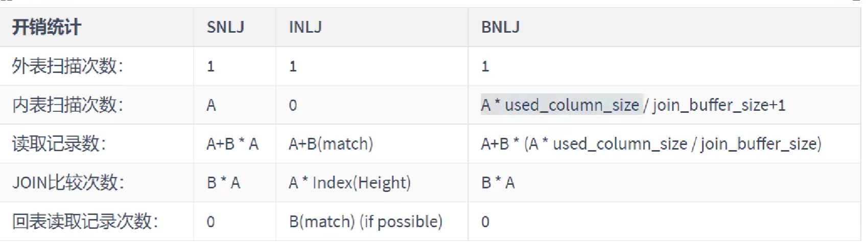Screen dimensions: 868x242
Task: Click the 读取记录数 row label
Action: pos(59,144)
